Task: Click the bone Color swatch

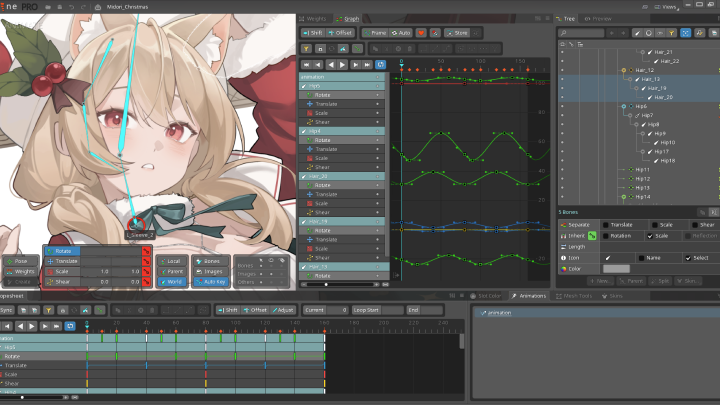Action: pyautogui.click(x=616, y=269)
